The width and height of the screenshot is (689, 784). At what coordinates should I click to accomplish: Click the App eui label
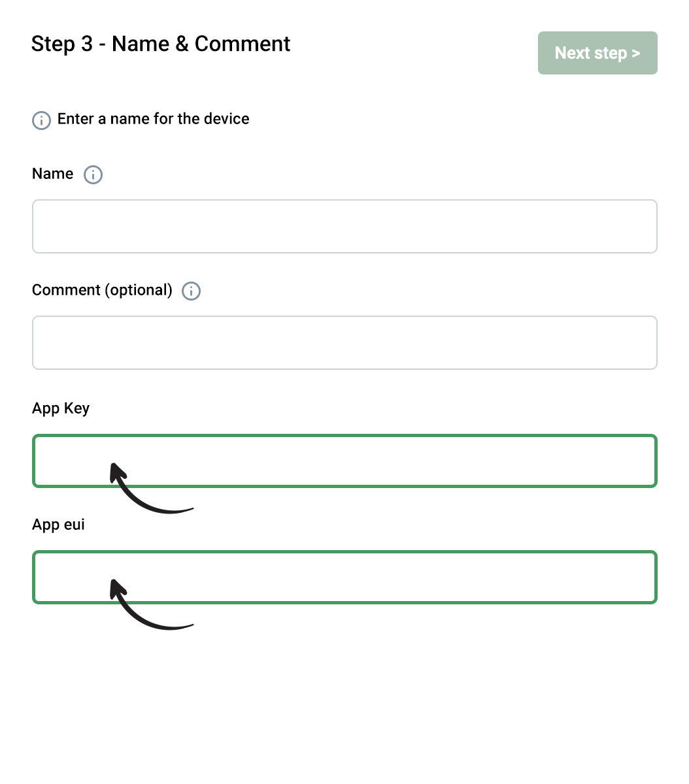point(58,525)
